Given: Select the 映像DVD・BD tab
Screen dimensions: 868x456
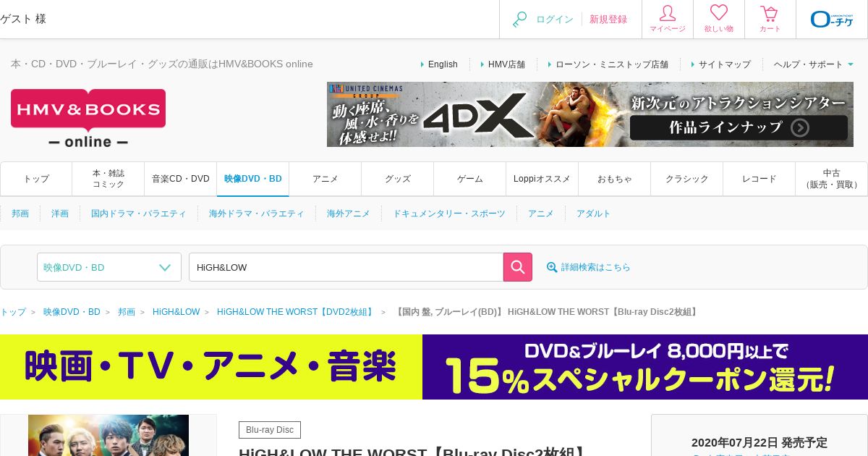Looking at the screenshot, I should coord(253,179).
